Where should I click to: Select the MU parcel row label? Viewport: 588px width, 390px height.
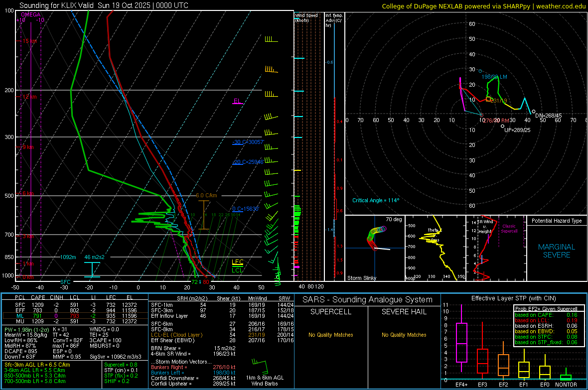20,321
